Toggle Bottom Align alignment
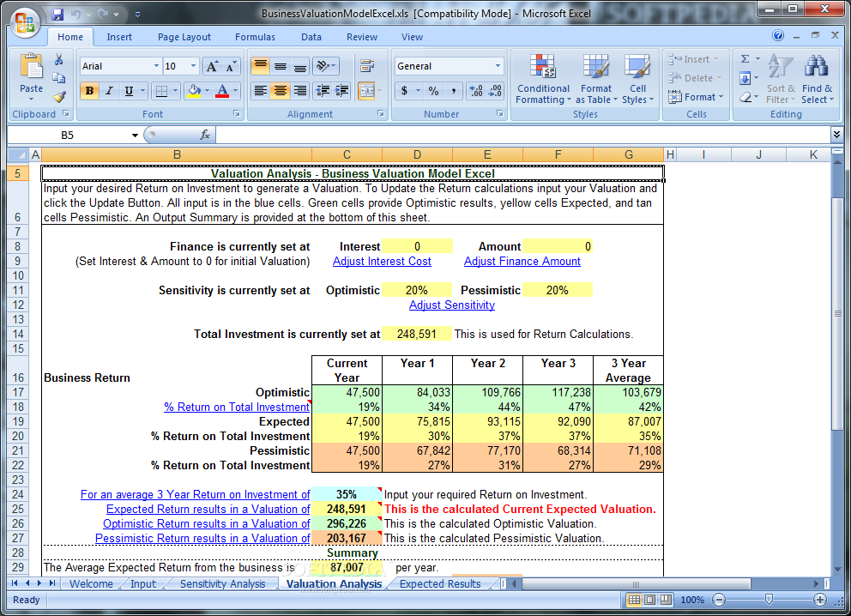This screenshot has width=851, height=616. [x=299, y=66]
